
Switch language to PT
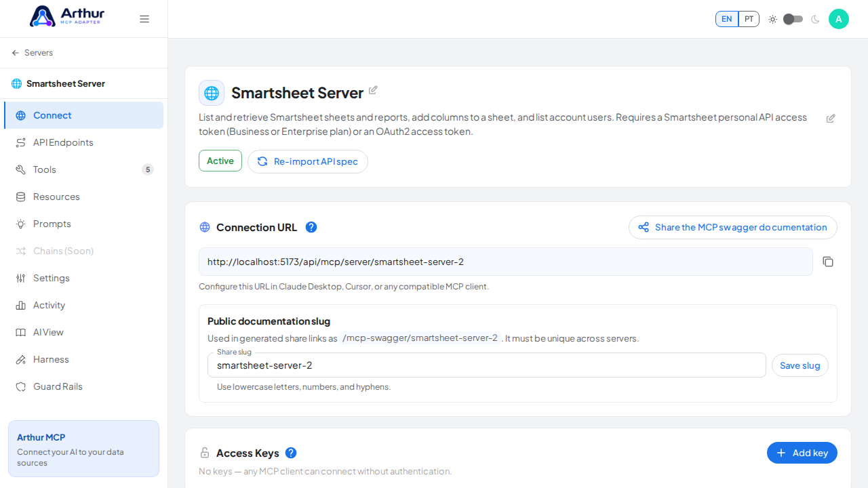749,19
